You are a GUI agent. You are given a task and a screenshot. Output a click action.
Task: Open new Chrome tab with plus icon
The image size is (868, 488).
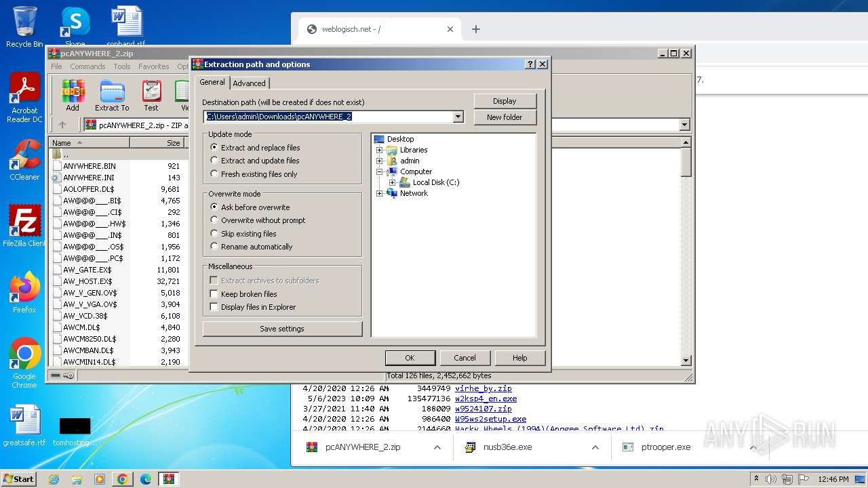tap(476, 29)
